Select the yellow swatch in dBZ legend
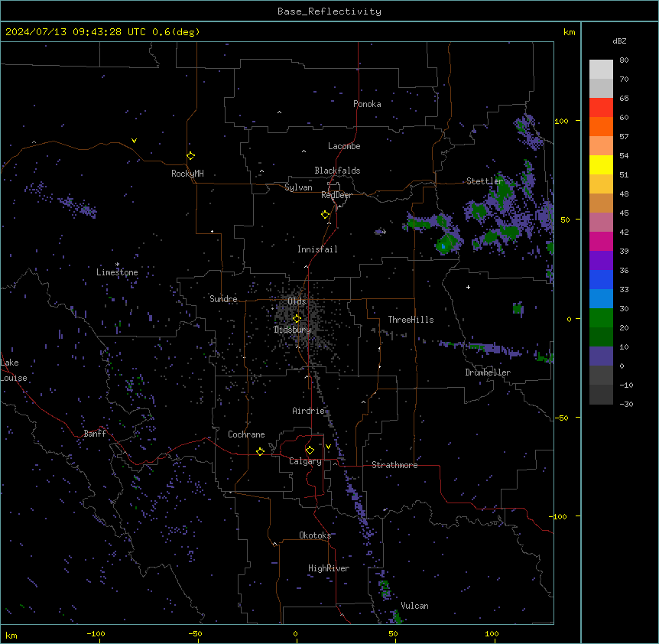 (x=601, y=164)
